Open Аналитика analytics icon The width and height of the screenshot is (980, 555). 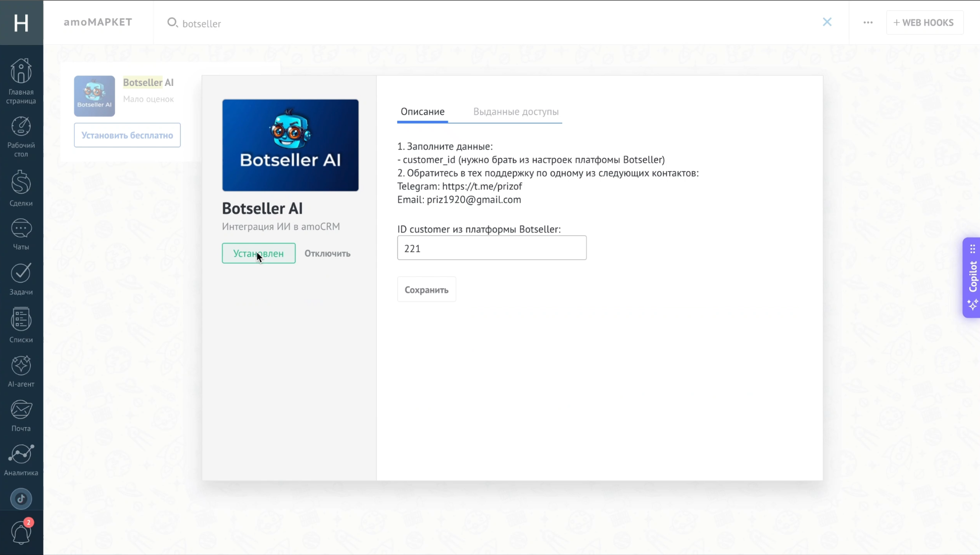[x=21, y=459]
